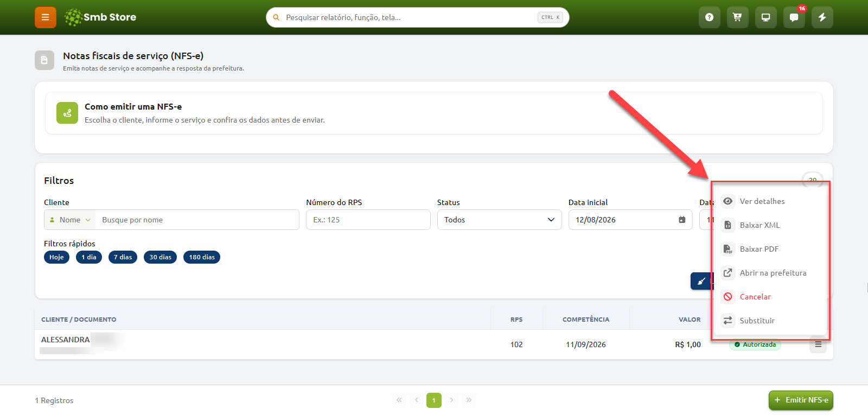Open the shopping cart icon
Viewport: 868px width, 415px height.
(x=738, y=17)
